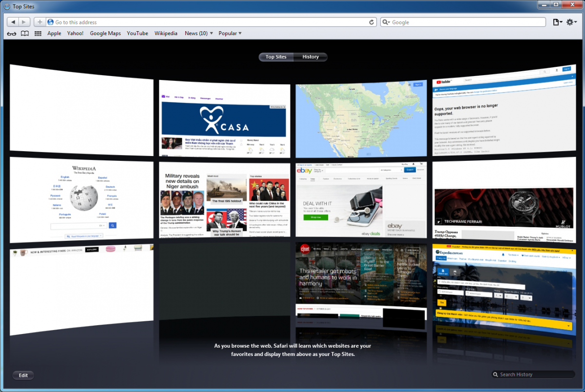Expand the Popular bookmarks folder
The height and width of the screenshot is (392, 585).
click(x=230, y=34)
